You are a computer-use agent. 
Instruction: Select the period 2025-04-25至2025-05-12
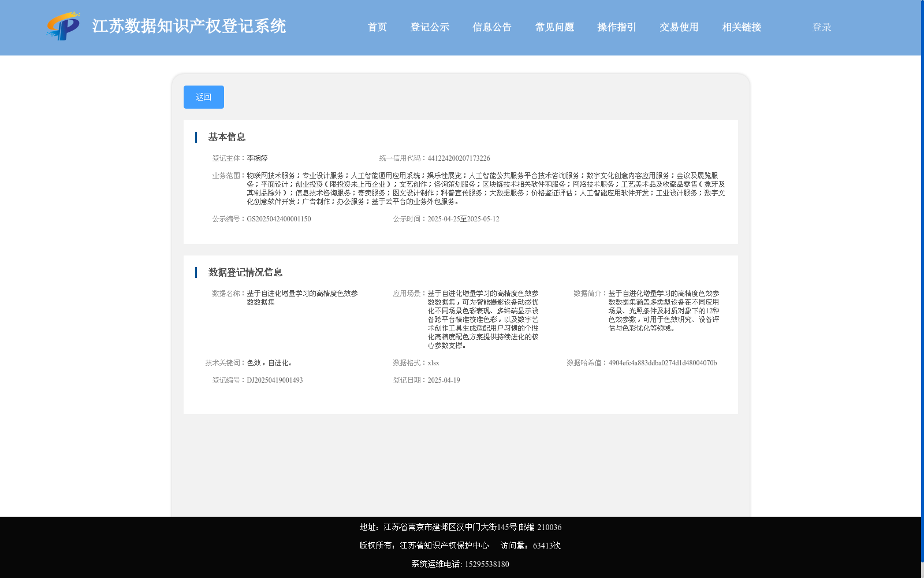click(463, 219)
